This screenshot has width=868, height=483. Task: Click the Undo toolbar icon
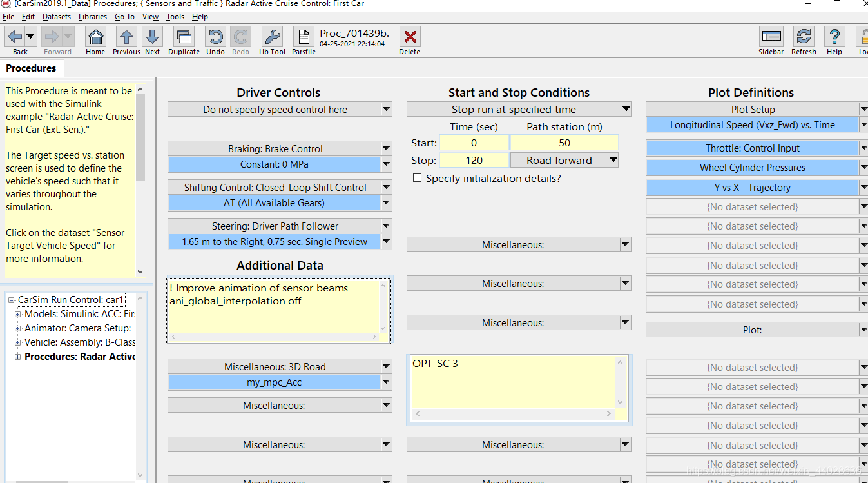(215, 36)
